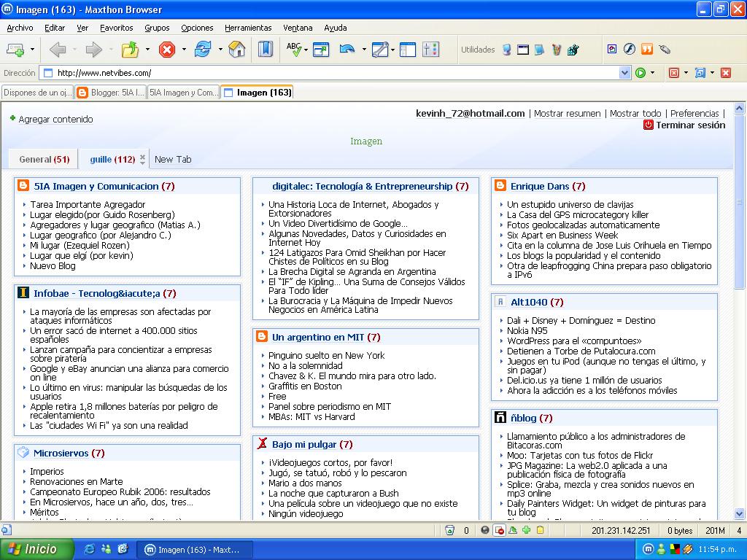
Task: Click the page's vertical scrollbar down arrow
Action: [740, 513]
